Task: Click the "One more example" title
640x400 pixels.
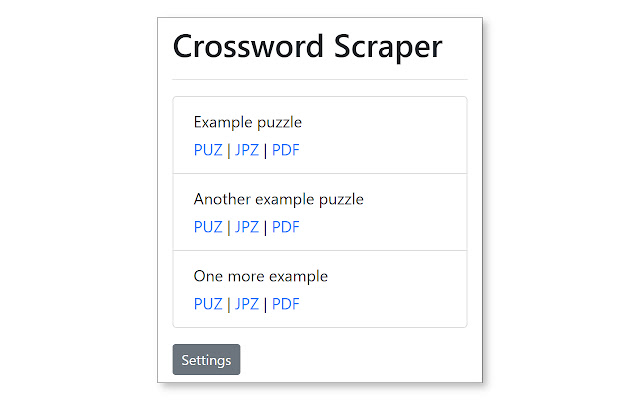Action: coord(260,276)
